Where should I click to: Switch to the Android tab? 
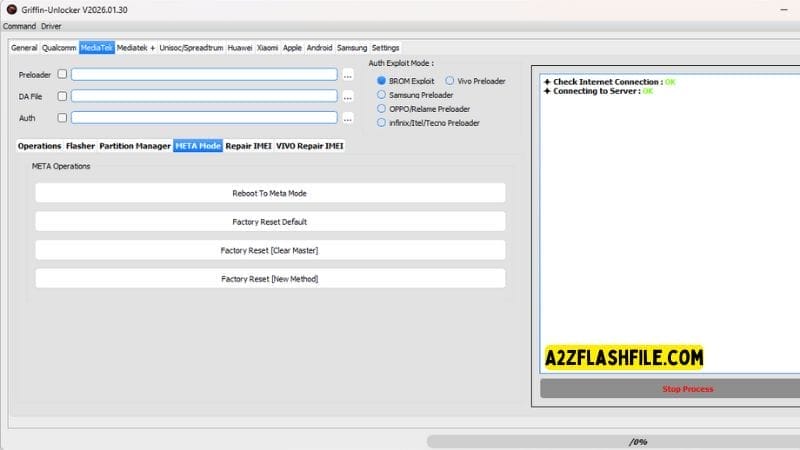click(319, 47)
